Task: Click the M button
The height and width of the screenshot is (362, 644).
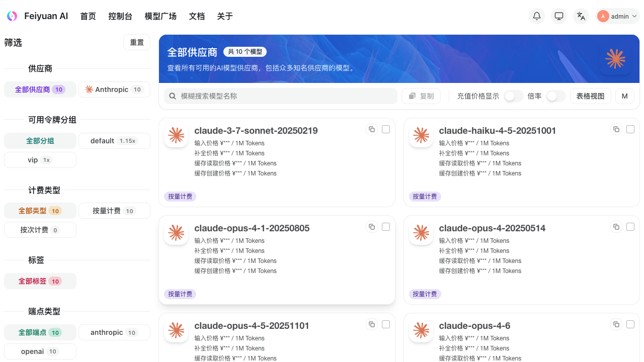Action: pos(625,96)
